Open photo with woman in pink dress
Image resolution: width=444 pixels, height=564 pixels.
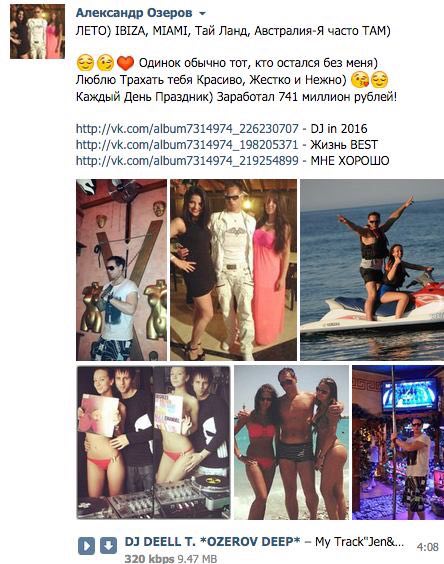coord(234,270)
